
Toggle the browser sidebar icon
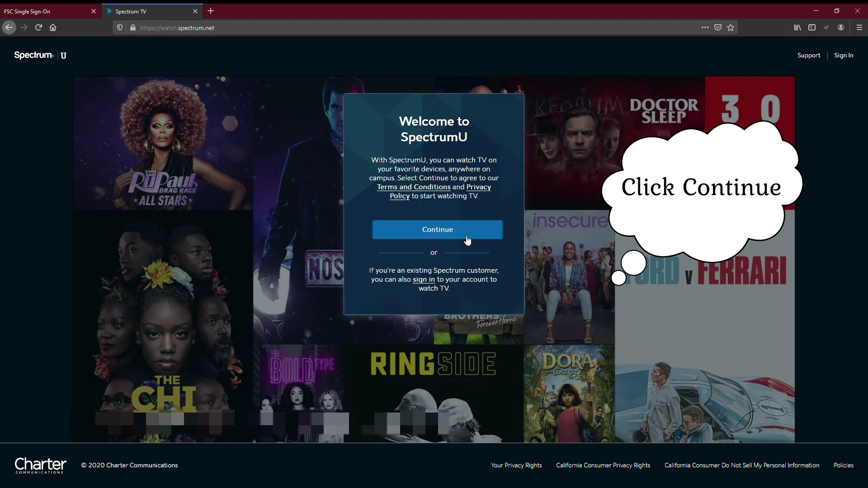coord(812,28)
